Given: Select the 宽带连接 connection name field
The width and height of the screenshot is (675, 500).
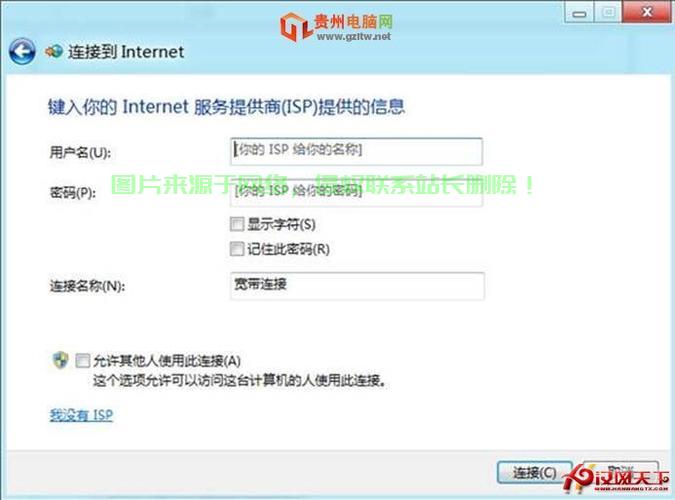Looking at the screenshot, I should pyautogui.click(x=357, y=286).
